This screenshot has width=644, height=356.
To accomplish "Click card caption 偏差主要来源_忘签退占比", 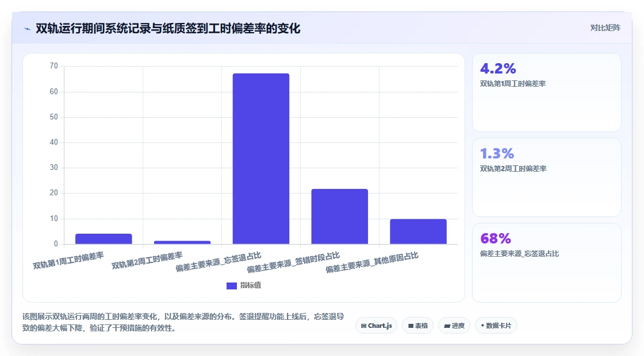I will point(519,254).
